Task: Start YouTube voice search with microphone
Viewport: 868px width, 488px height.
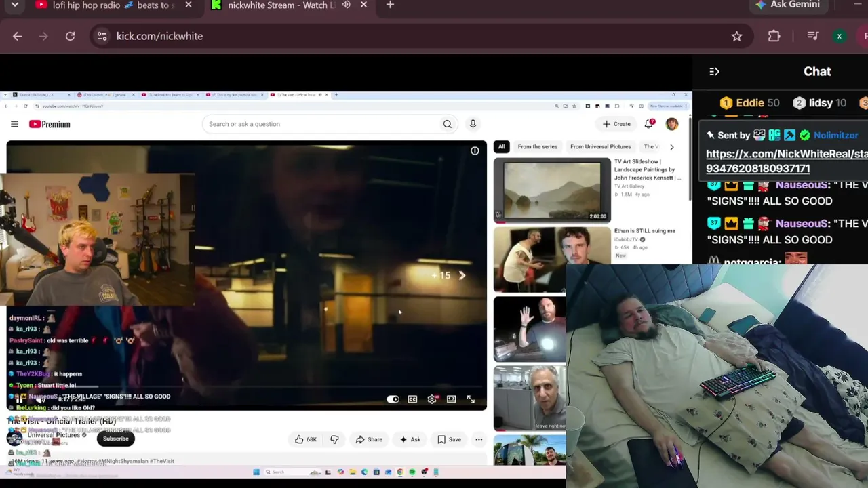Action: [473, 124]
